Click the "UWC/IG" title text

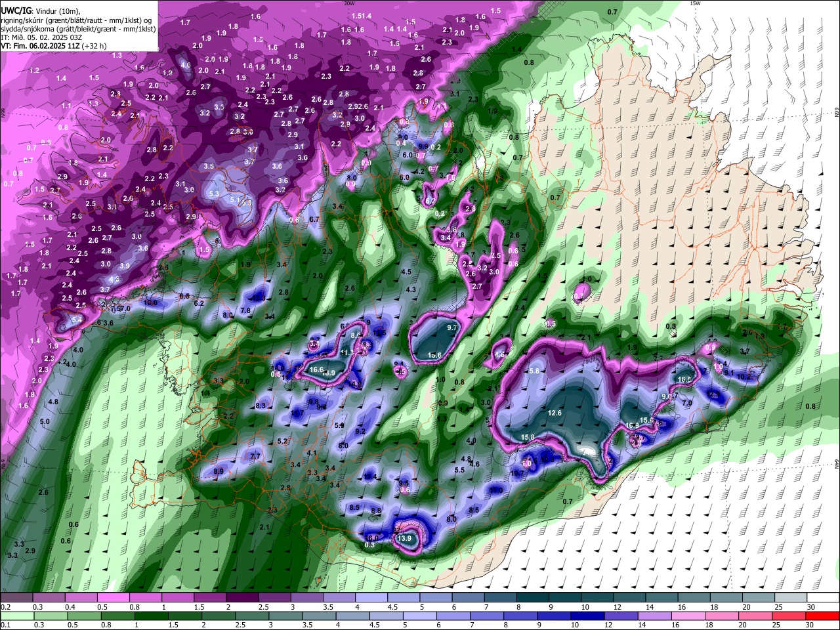click(16, 10)
